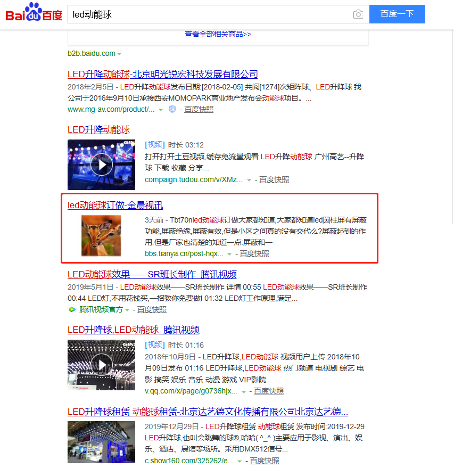Play the Tudou LED升降动能球 video

(101, 165)
